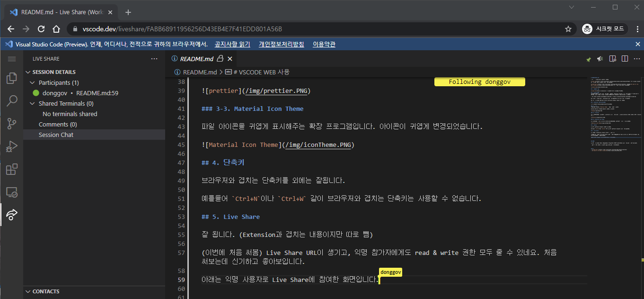Open browser tab search dropdown chevron
644x299 pixels.
tap(572, 7)
